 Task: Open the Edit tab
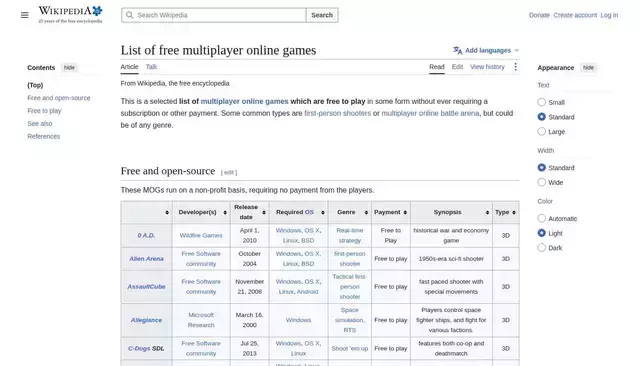coord(457,67)
